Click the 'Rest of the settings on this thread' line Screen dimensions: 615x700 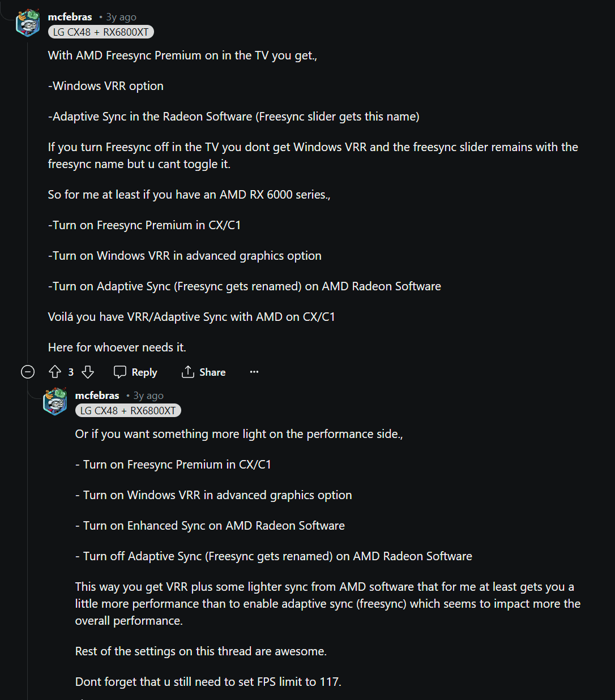pyautogui.click(x=201, y=651)
